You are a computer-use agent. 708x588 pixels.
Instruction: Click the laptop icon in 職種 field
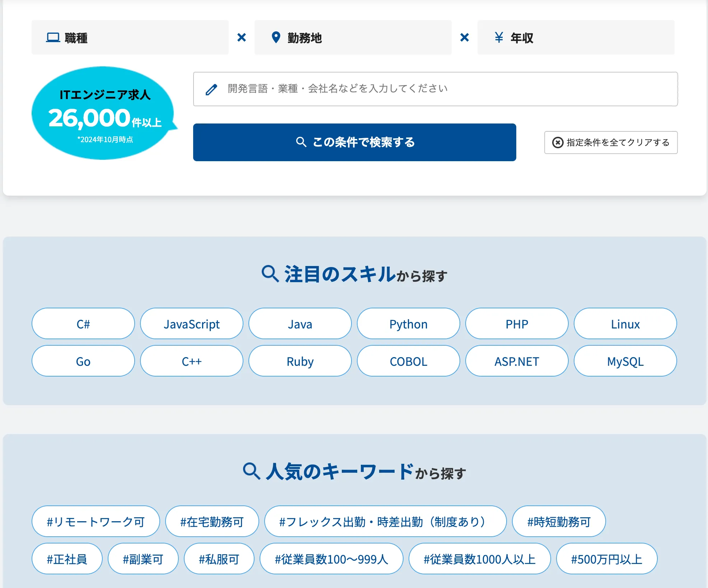click(x=53, y=37)
